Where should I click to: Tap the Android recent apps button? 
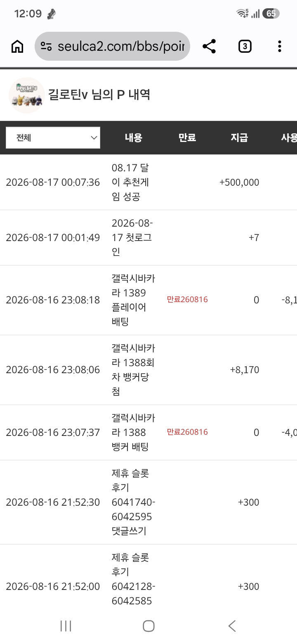(66, 626)
